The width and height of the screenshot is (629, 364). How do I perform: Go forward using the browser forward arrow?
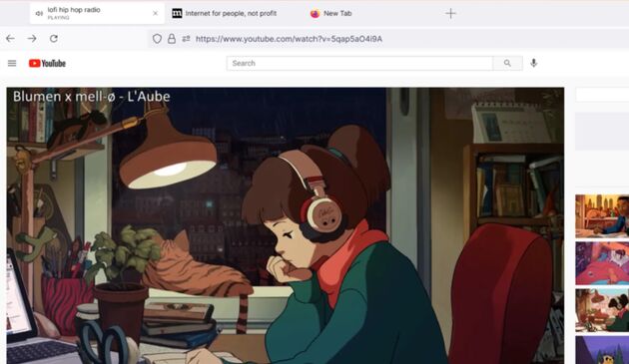32,39
